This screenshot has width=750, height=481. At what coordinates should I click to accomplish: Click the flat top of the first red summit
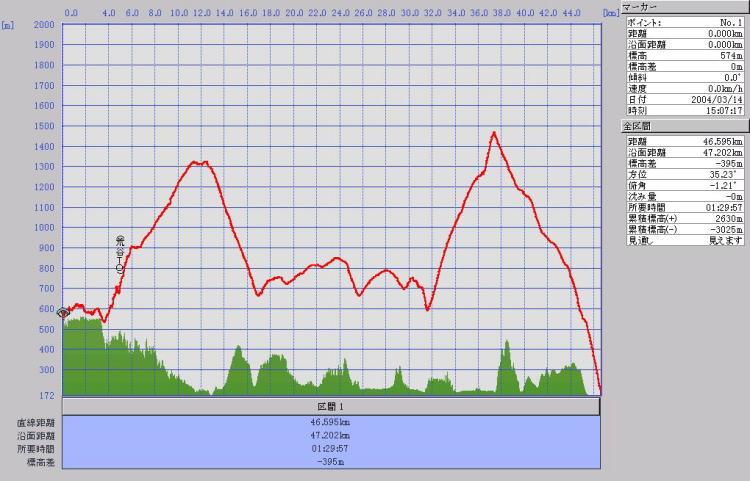[200, 162]
